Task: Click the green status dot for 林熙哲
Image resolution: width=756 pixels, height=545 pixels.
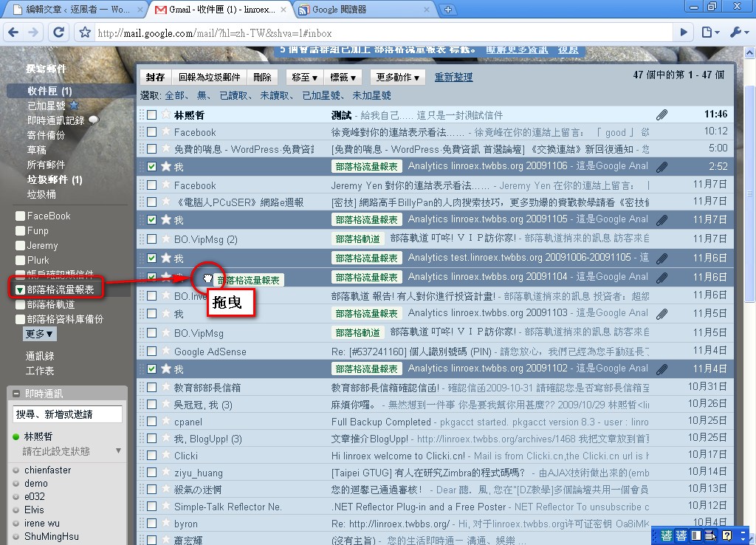Action: [x=16, y=437]
